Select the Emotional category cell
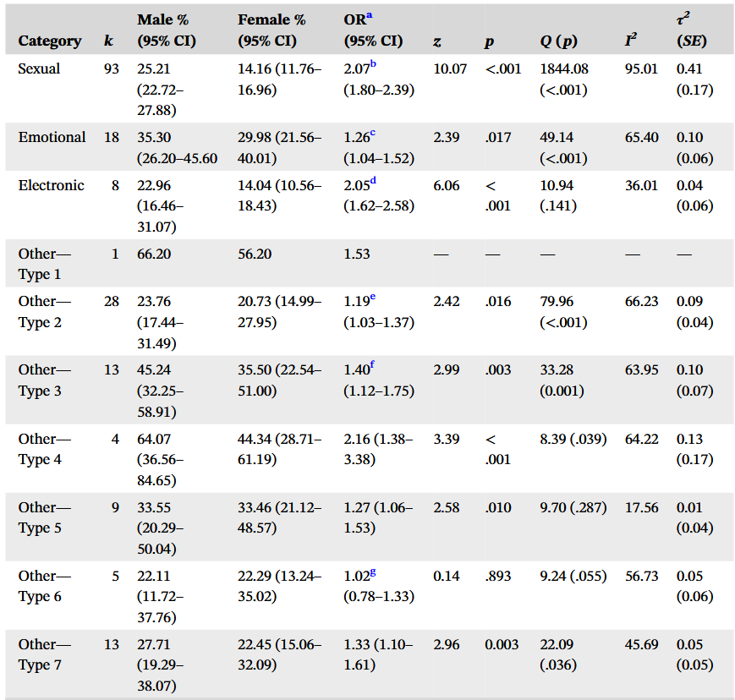 point(52,137)
